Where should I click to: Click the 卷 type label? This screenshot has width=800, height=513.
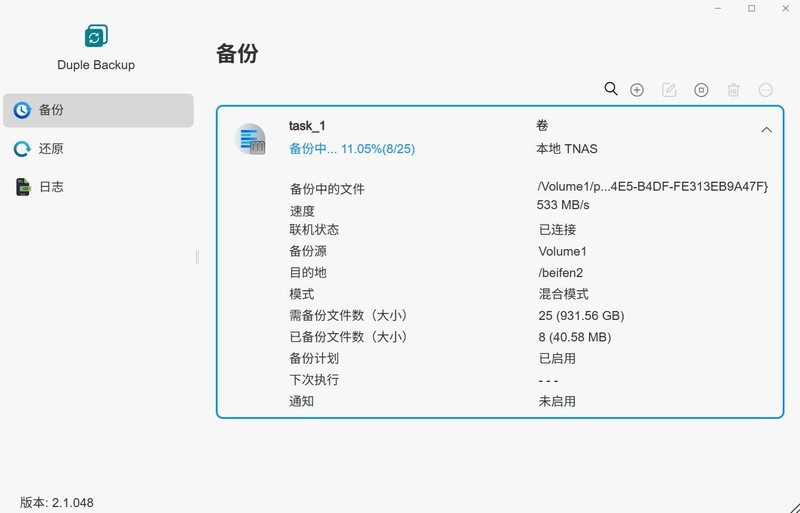pos(542,126)
